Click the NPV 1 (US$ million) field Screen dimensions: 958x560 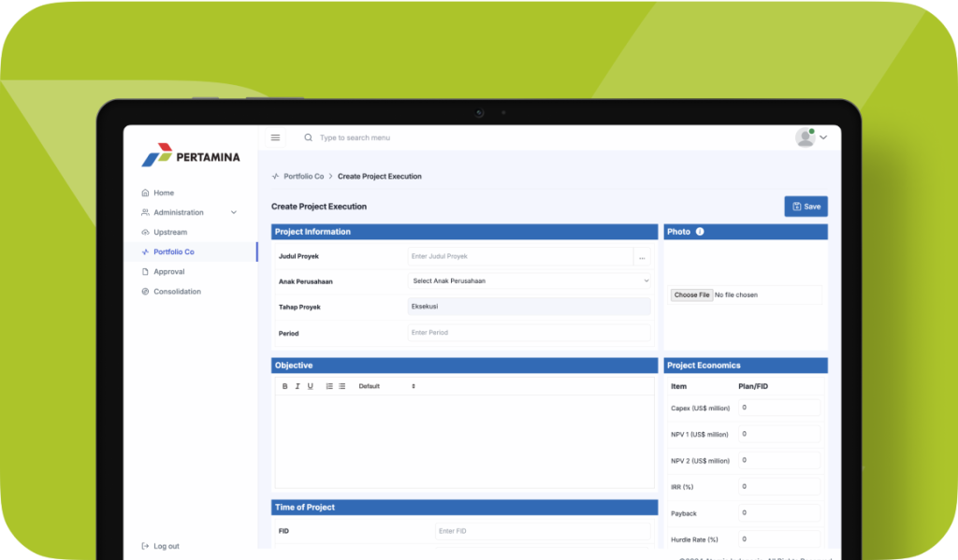point(779,434)
